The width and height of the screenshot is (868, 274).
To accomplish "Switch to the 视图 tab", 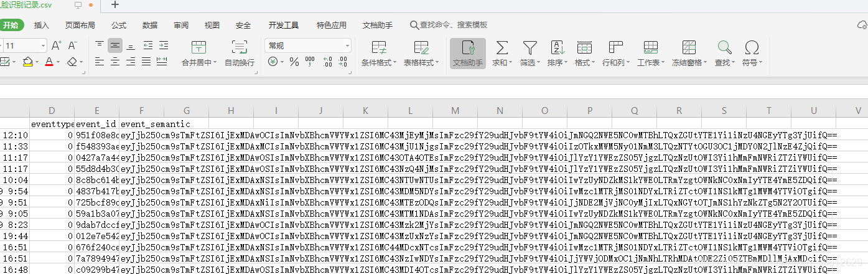I will point(212,25).
